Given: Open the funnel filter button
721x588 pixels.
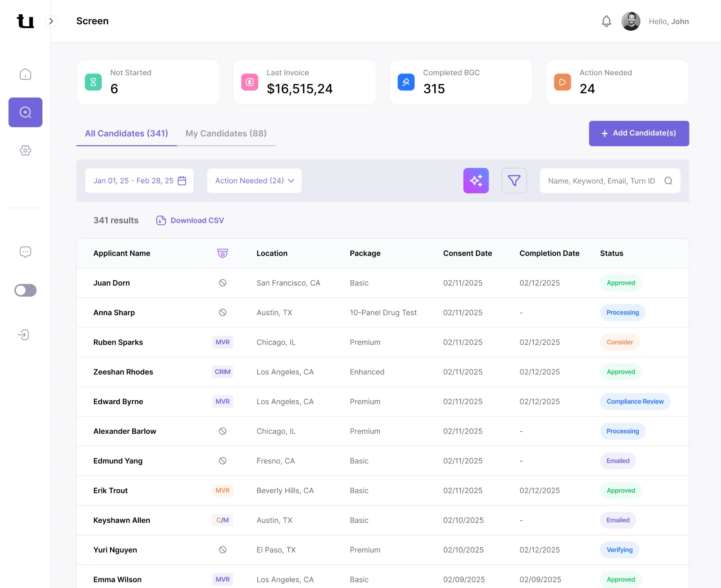Looking at the screenshot, I should 514,180.
